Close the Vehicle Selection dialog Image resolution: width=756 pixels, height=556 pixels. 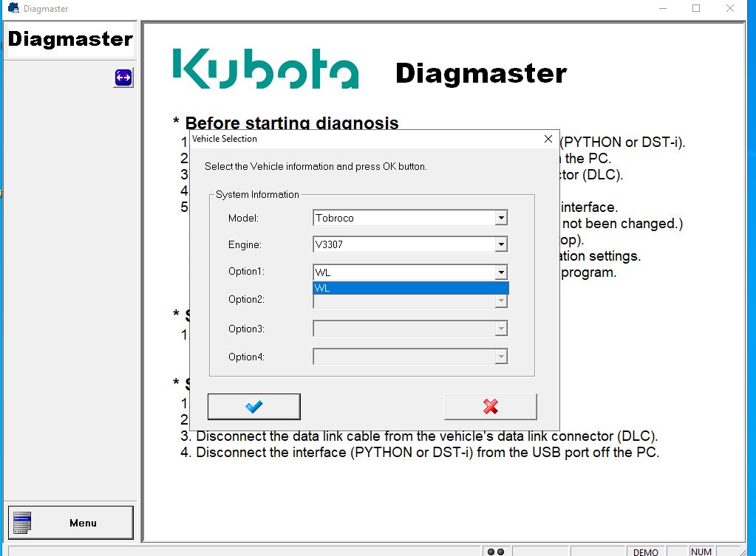pos(548,139)
